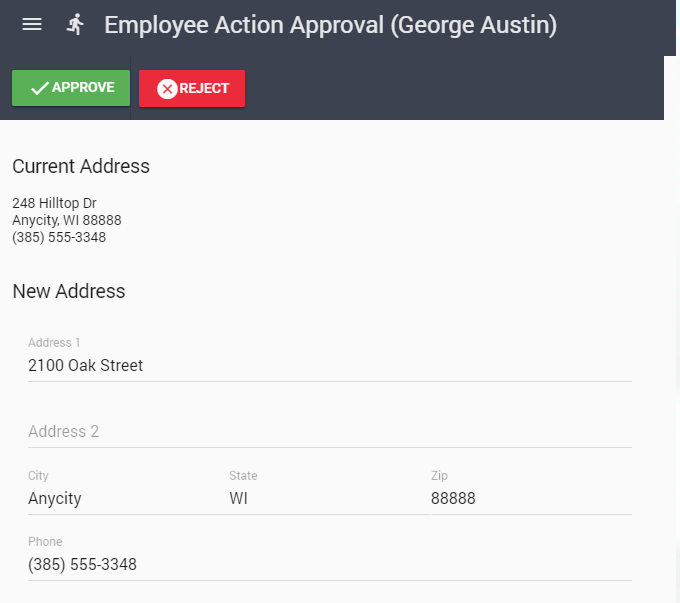Click into the empty Address 2 field
The image size is (680, 603).
329,432
